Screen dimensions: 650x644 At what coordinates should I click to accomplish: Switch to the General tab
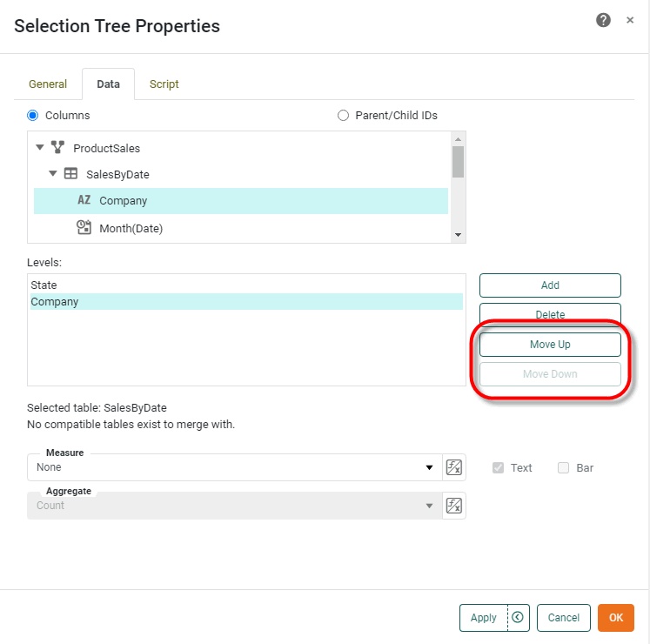click(x=48, y=84)
